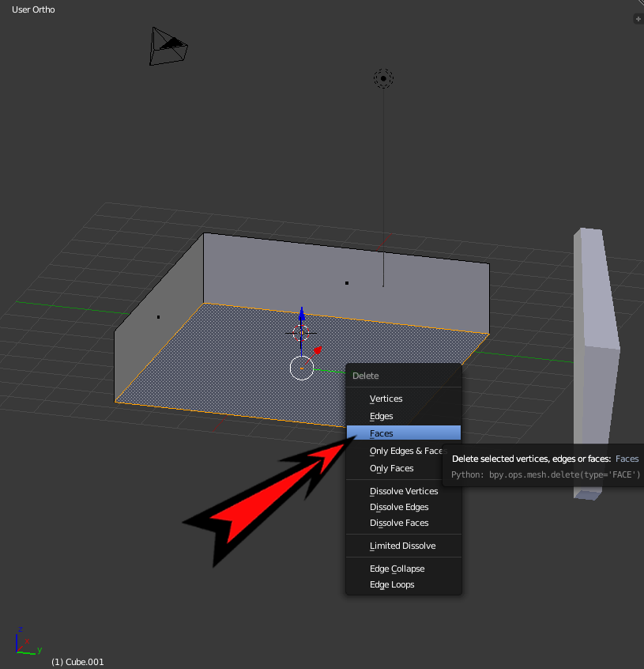Choose Edge Collapse option
This screenshot has width=644, height=669.
(403, 569)
